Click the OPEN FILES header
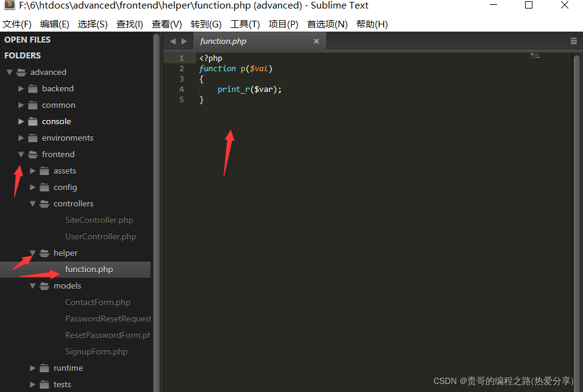583x392 pixels. (x=27, y=40)
